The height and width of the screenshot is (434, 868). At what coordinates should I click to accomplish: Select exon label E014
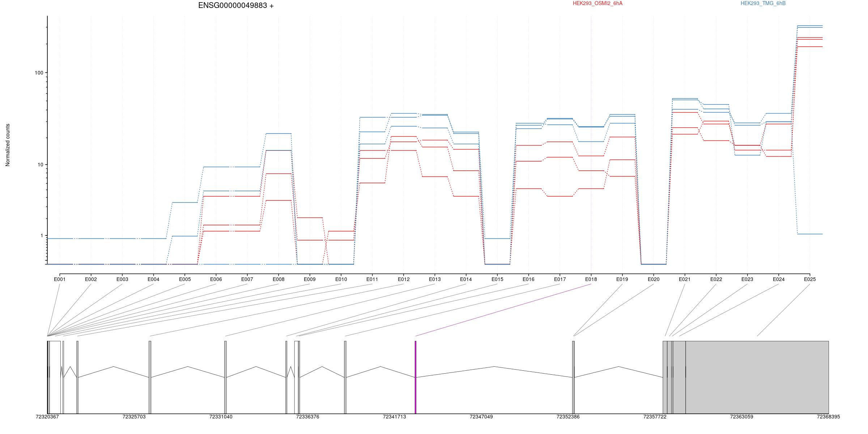pos(466,279)
